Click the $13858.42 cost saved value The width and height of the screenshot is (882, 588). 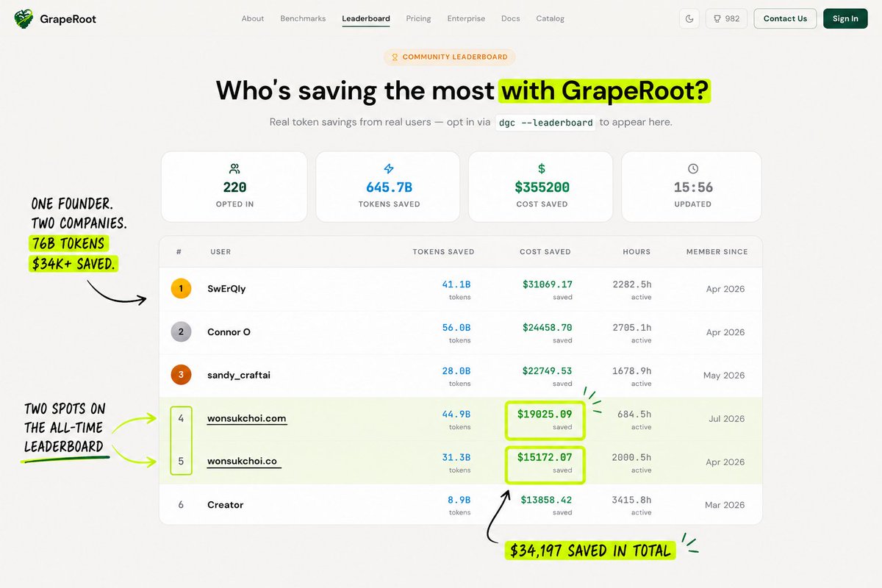click(x=546, y=500)
